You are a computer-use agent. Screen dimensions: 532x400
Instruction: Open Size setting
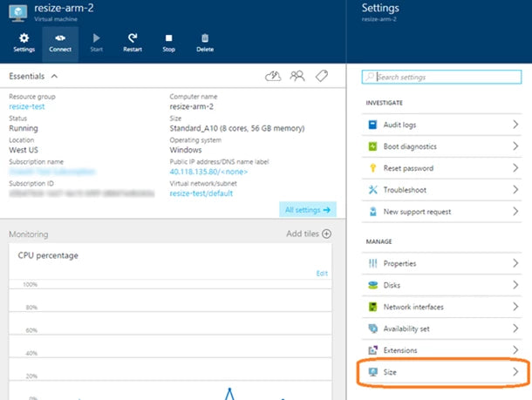pyautogui.click(x=442, y=372)
